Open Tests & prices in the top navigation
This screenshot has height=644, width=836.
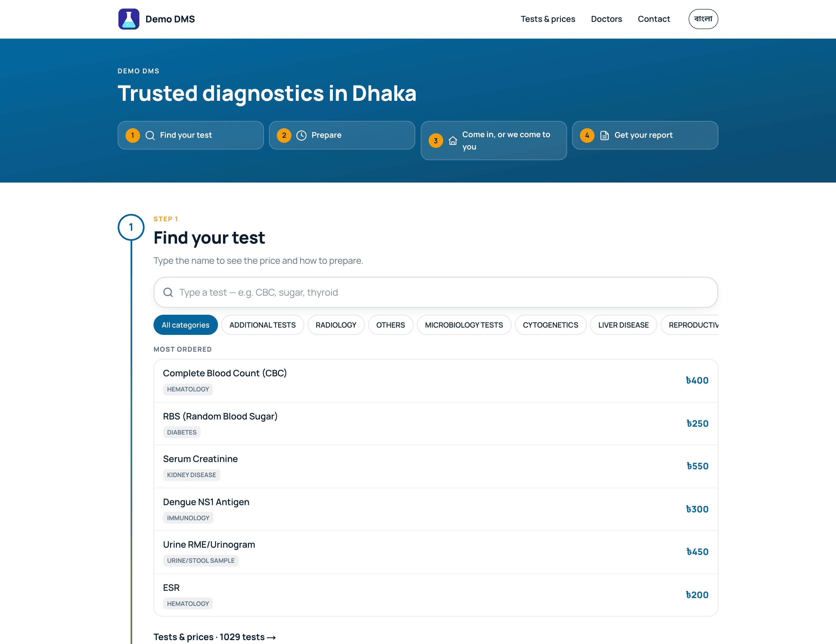548,19
